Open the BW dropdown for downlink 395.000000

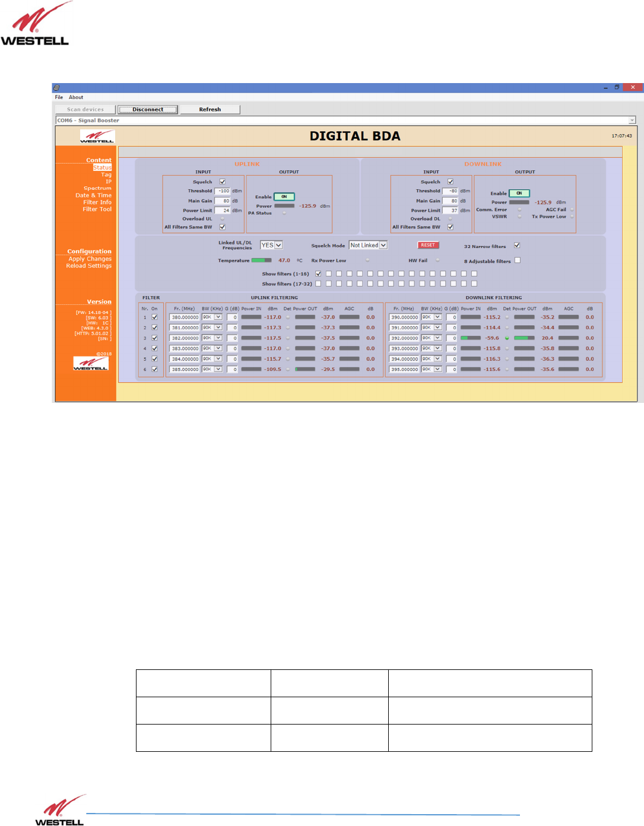click(x=432, y=369)
